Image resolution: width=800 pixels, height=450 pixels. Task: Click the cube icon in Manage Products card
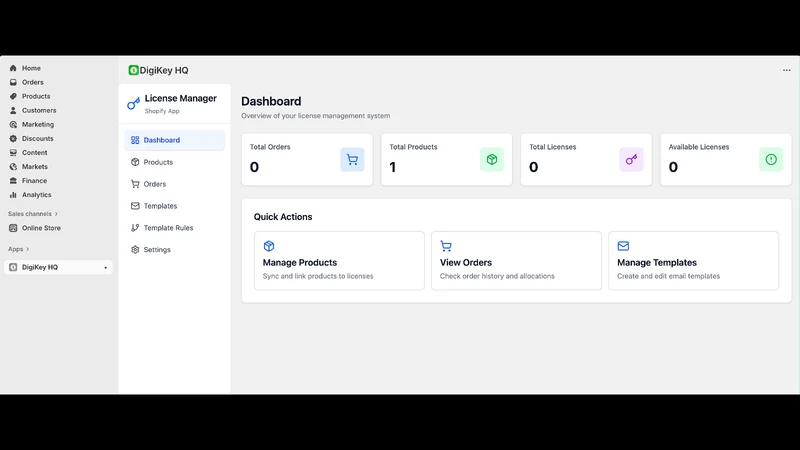pos(269,246)
